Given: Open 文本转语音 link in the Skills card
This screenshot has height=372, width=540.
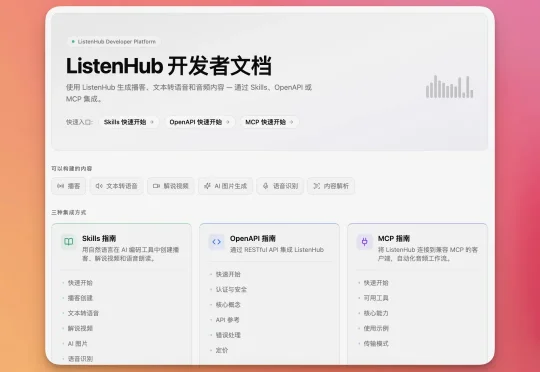Looking at the screenshot, I should click(83, 313).
